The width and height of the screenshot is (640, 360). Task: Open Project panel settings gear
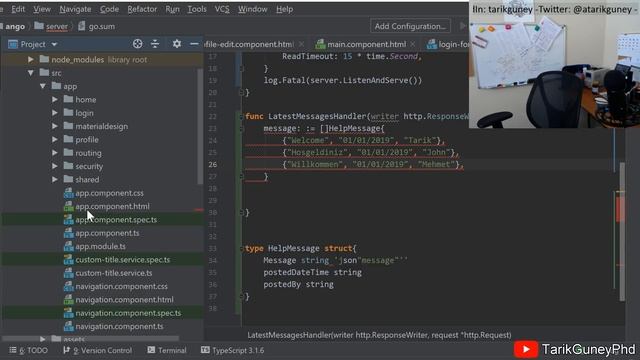pyautogui.click(x=176, y=44)
